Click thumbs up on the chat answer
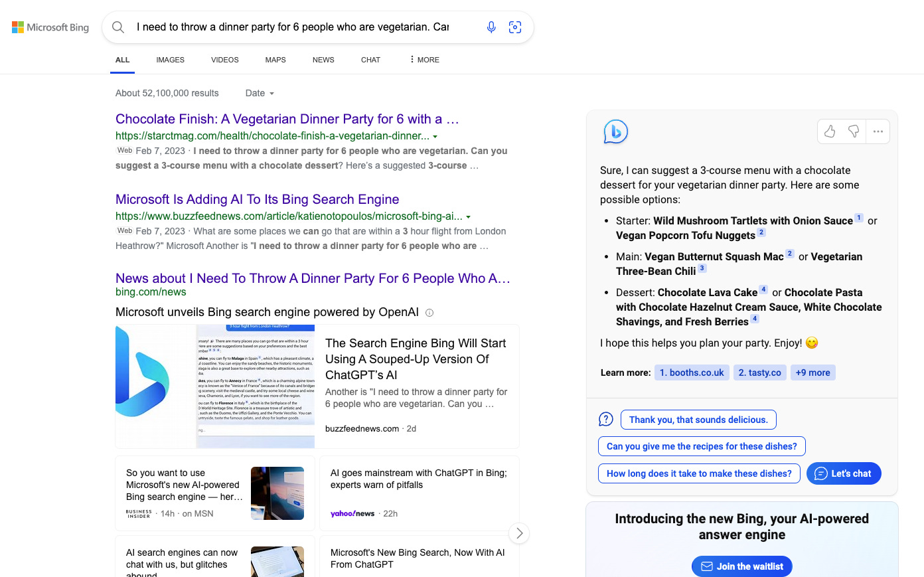Image resolution: width=924 pixels, height=577 pixels. click(x=830, y=131)
